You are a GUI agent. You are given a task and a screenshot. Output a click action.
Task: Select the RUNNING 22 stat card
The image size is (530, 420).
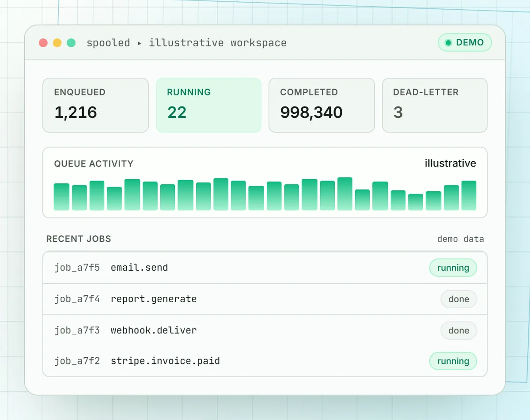coord(208,105)
